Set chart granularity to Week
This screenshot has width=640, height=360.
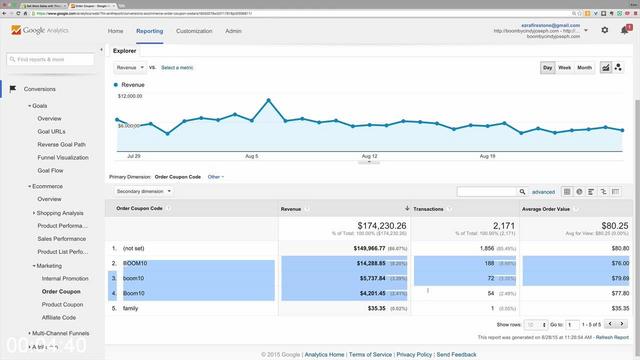click(564, 68)
